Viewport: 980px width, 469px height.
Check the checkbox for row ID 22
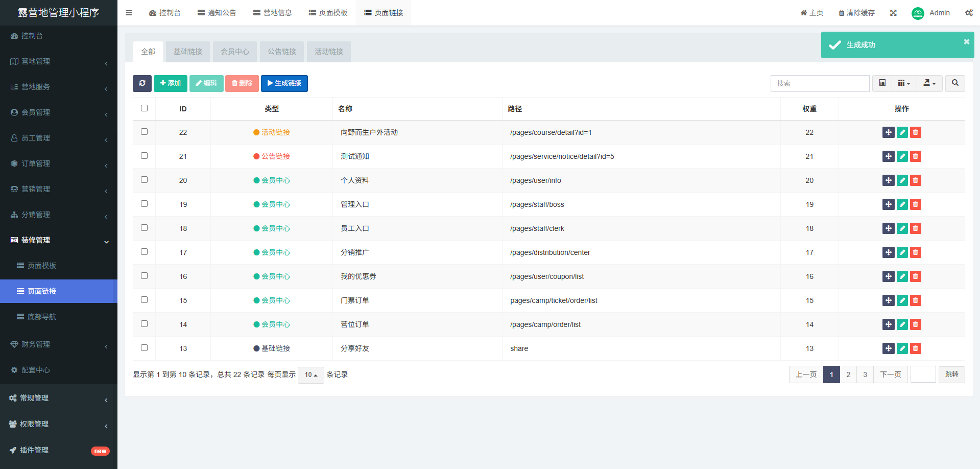(x=144, y=131)
